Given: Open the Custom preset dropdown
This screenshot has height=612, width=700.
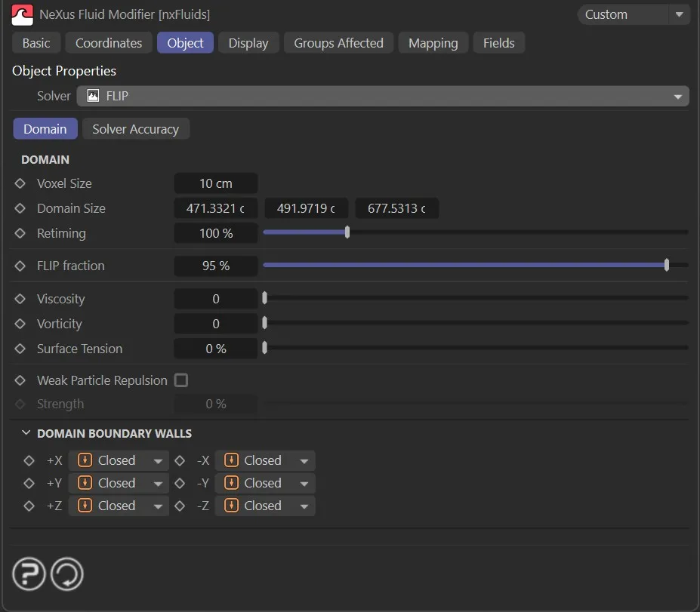Looking at the screenshot, I should tap(633, 14).
